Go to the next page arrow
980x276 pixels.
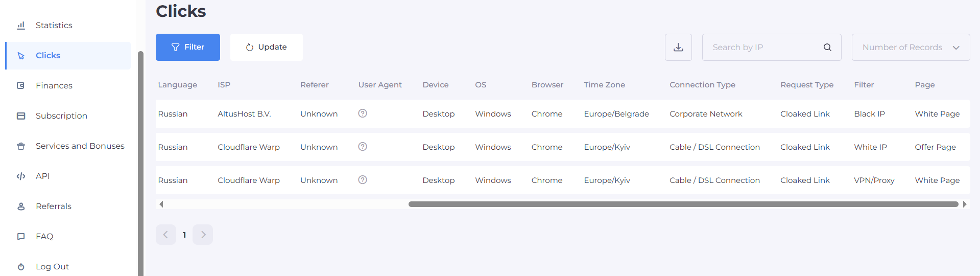pyautogui.click(x=203, y=235)
